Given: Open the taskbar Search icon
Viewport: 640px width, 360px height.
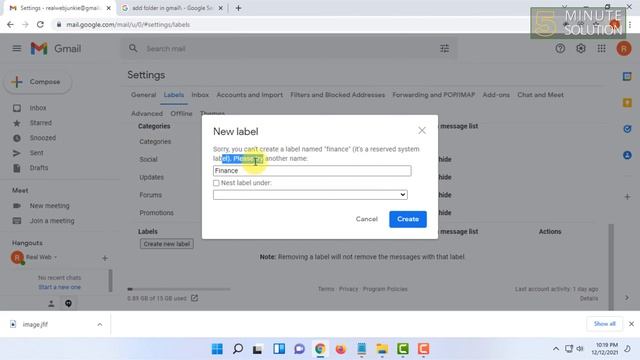Looking at the screenshot, I should [238, 349].
